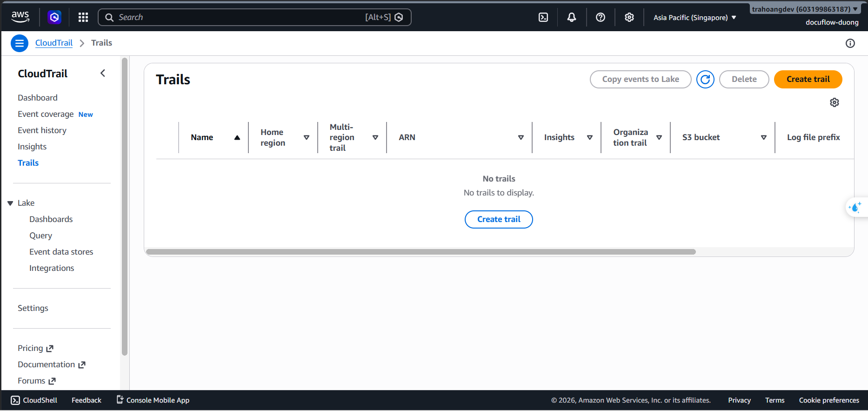Screen dimensions: 868x411
Task: Sort by Multi-region trail column arrow
Action: (375, 137)
